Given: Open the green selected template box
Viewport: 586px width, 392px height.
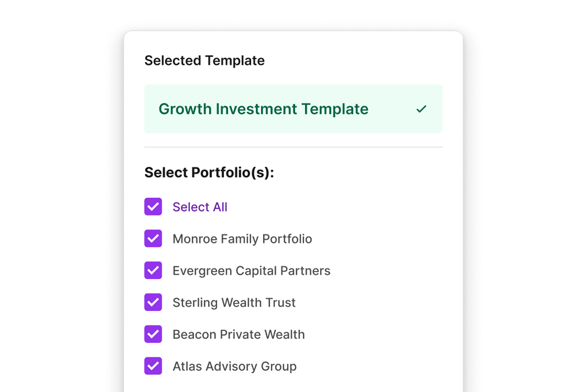Looking at the screenshot, I should click(x=293, y=109).
